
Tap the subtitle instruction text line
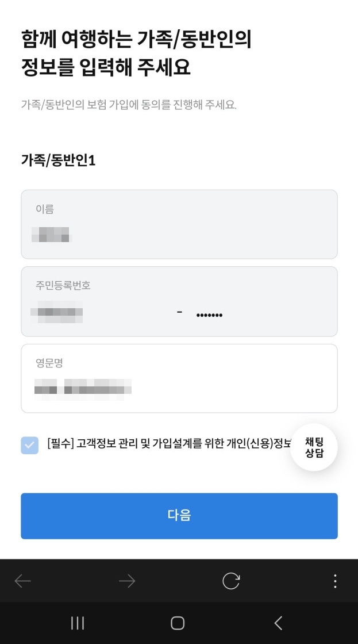[132, 104]
